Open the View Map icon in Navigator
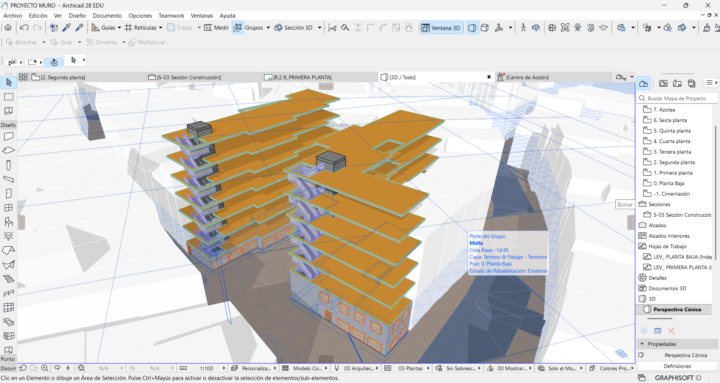Image resolution: width=720 pixels, height=383 pixels. (663, 83)
